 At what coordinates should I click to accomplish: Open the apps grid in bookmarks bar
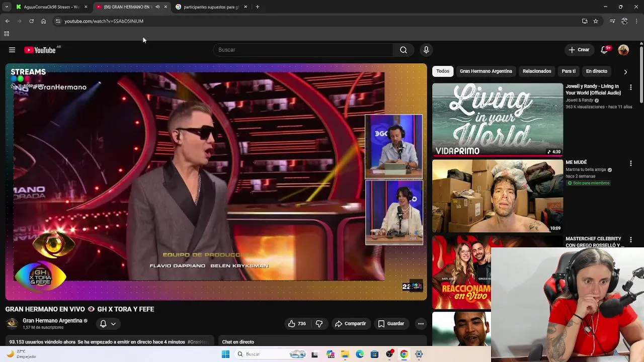7,34
